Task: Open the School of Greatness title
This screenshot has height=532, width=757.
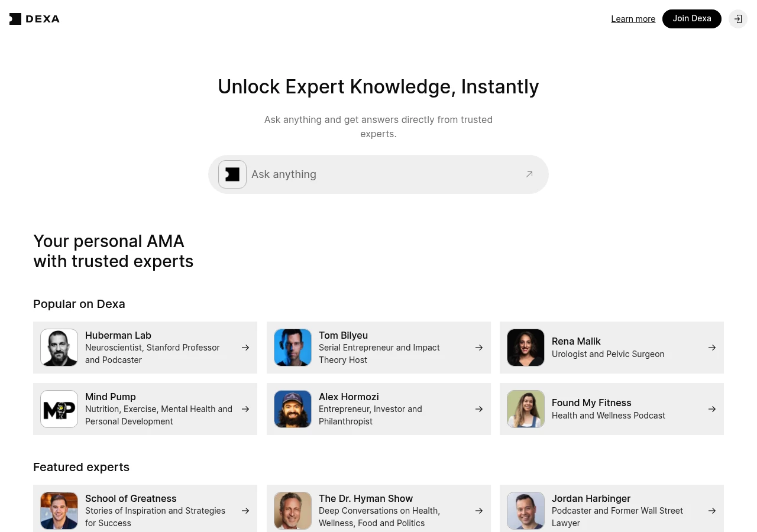Action: pyautogui.click(x=131, y=498)
